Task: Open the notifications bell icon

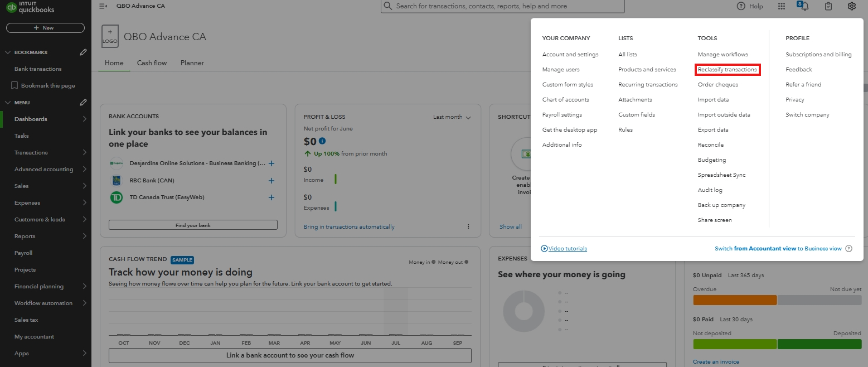Action: click(x=804, y=6)
